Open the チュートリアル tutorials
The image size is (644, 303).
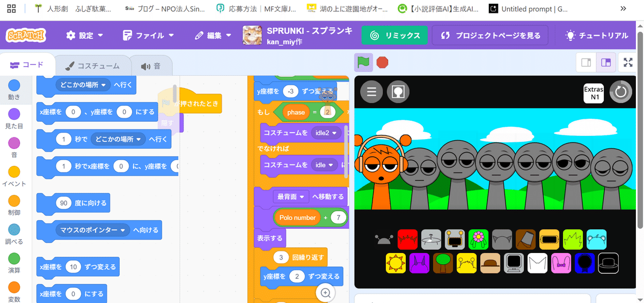pos(597,35)
